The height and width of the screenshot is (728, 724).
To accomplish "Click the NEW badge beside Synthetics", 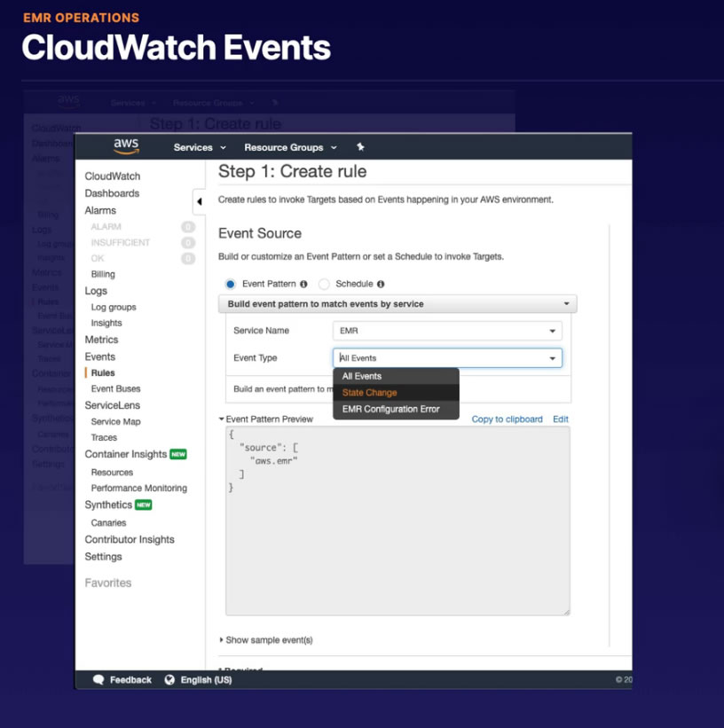I will (143, 505).
